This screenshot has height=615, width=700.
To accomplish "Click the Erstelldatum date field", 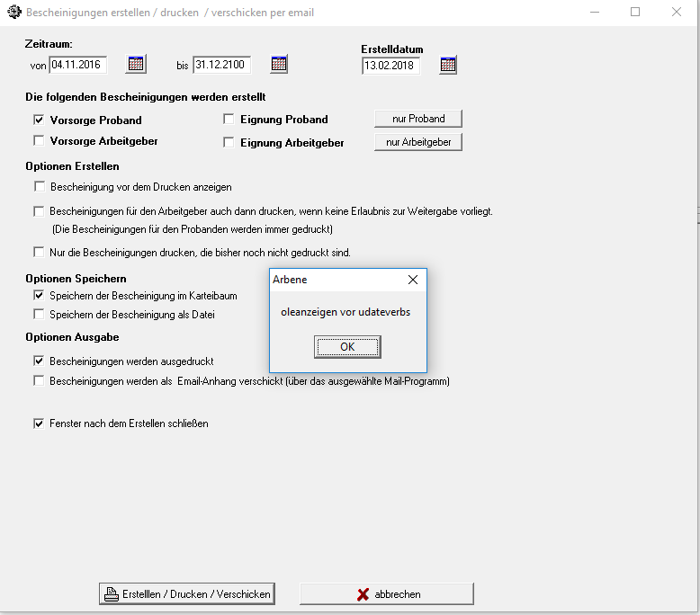I will click(390, 66).
